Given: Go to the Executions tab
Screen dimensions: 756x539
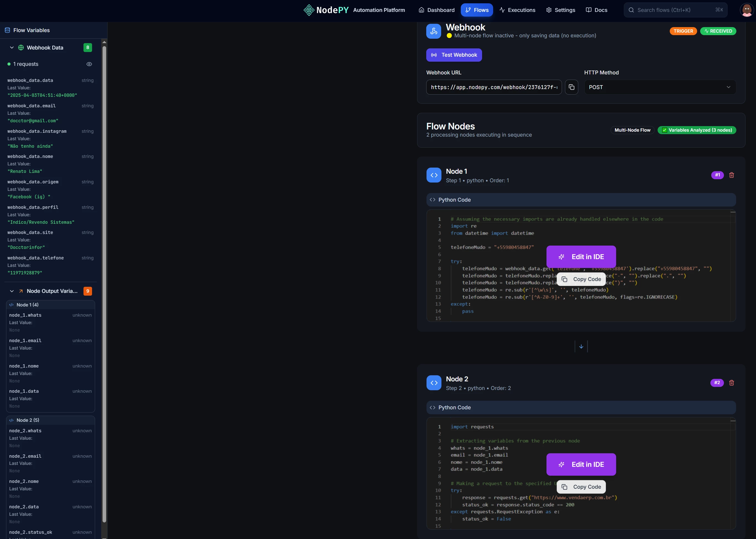Looking at the screenshot, I should (x=517, y=10).
